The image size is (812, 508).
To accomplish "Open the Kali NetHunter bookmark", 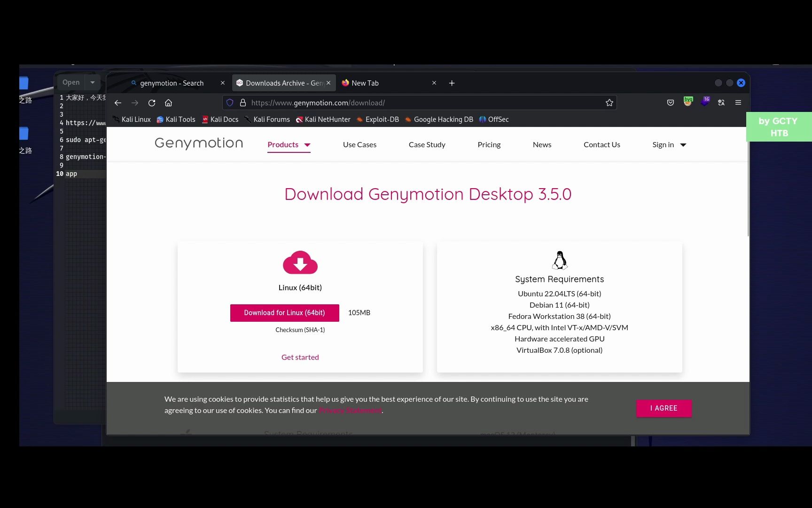I will [323, 119].
